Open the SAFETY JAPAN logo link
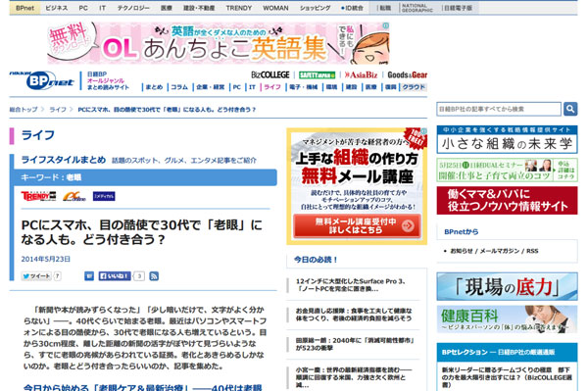Viewport: 588px width, 391px height. point(317,75)
